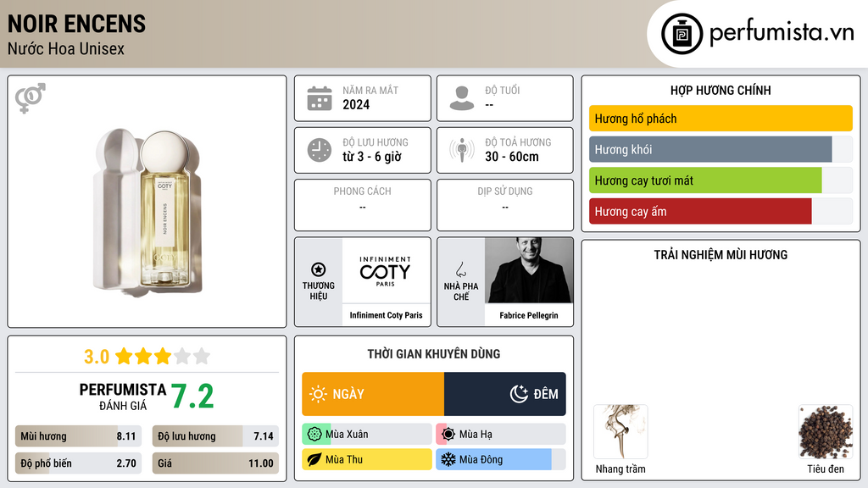Click the Ngày daytime orange segment
Image resolution: width=868 pixels, height=488 pixels.
point(373,394)
